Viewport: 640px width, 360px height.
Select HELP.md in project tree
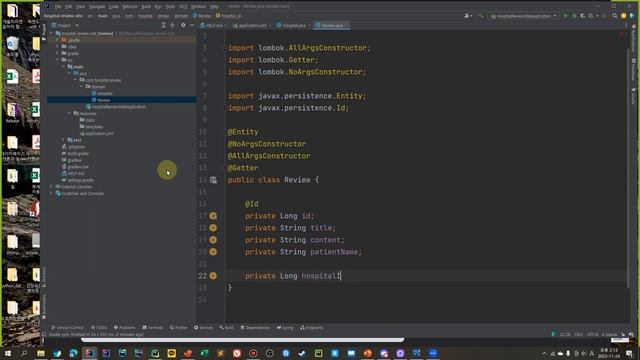pyautogui.click(x=73, y=173)
